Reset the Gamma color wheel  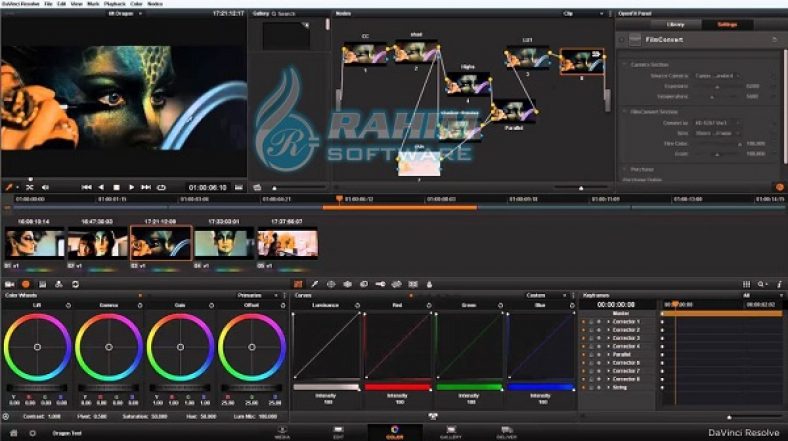140,305
